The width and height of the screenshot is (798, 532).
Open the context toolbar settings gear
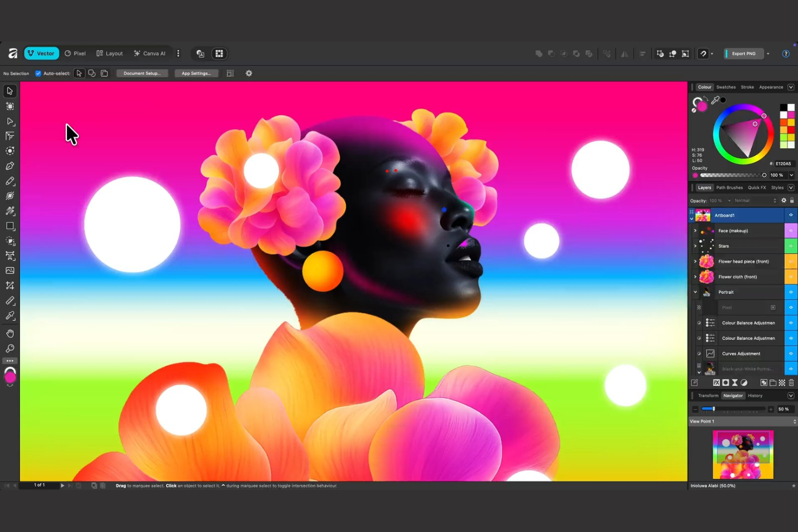[x=249, y=73]
